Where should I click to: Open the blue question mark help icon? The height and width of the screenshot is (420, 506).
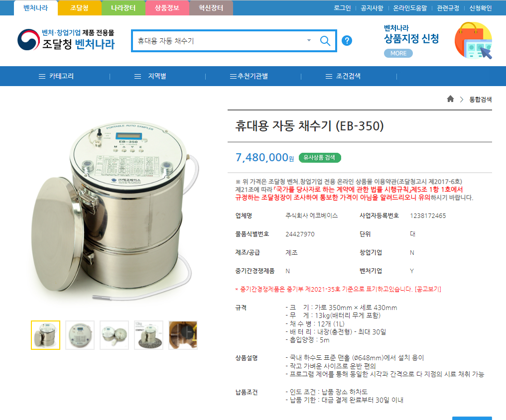pos(347,41)
